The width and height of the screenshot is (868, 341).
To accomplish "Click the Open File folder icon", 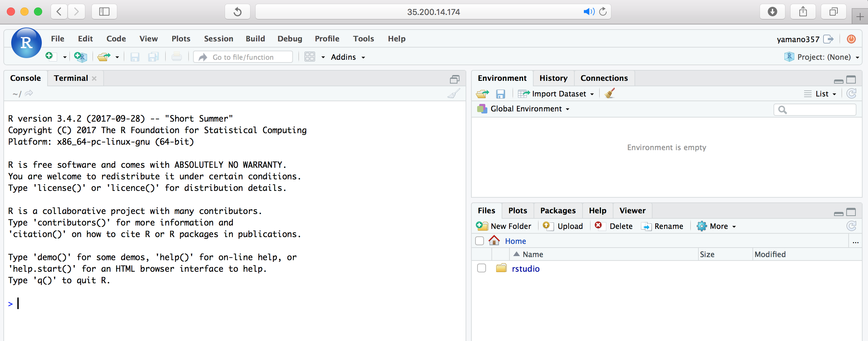I will 104,57.
